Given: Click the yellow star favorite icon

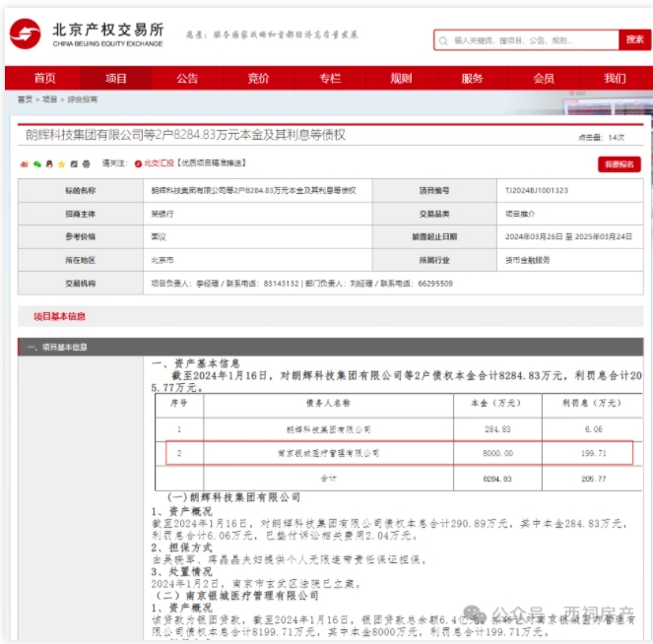Looking at the screenshot, I should [x=62, y=164].
